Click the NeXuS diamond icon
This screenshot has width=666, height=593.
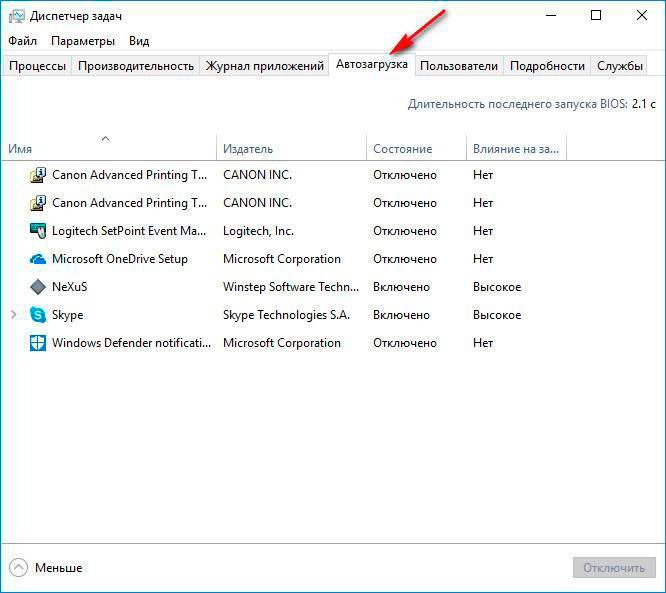pos(38,287)
